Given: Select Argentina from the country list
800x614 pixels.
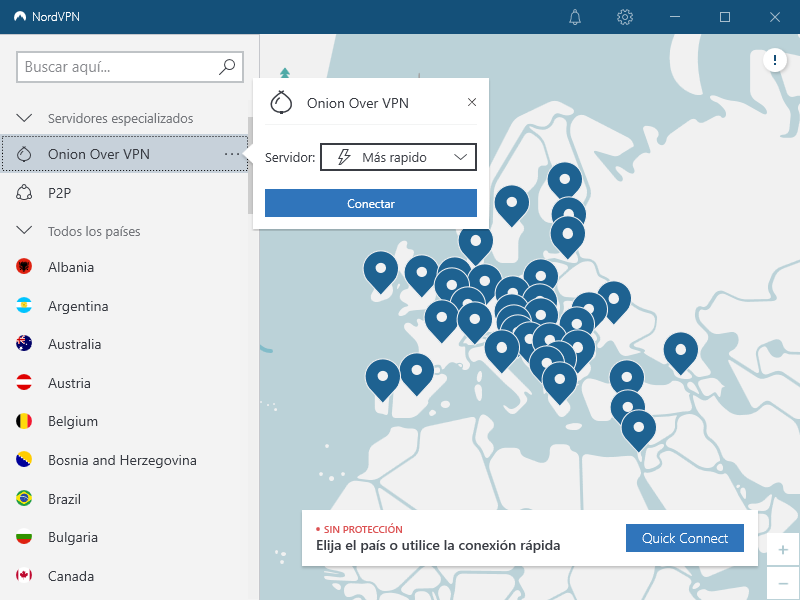Looking at the screenshot, I should 124,305.
